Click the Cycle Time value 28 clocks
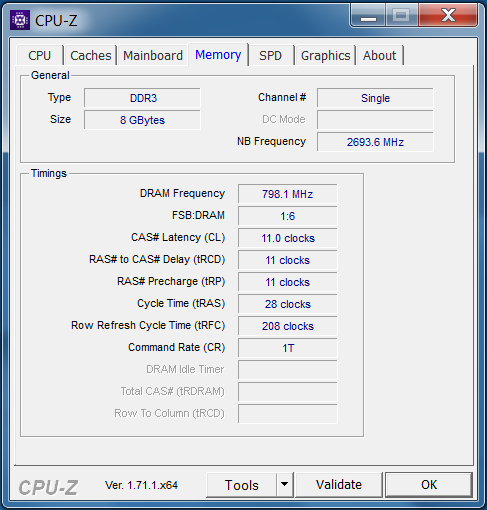Image resolution: width=487 pixels, height=510 pixels. click(288, 304)
